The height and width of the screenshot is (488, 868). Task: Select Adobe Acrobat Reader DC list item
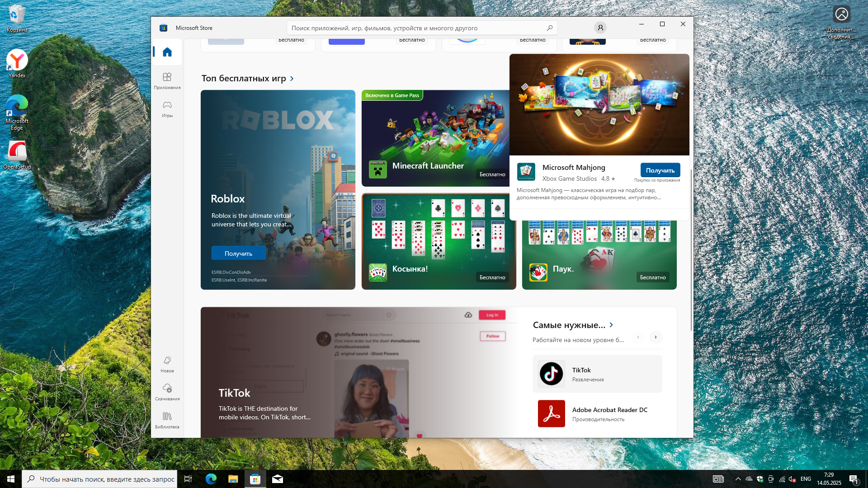(597, 413)
